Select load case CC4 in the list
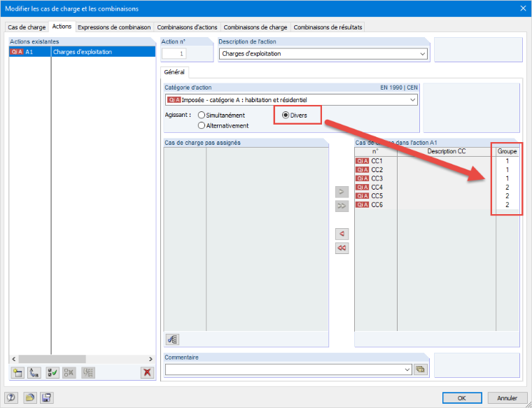This screenshot has width=532, height=408. (437, 188)
